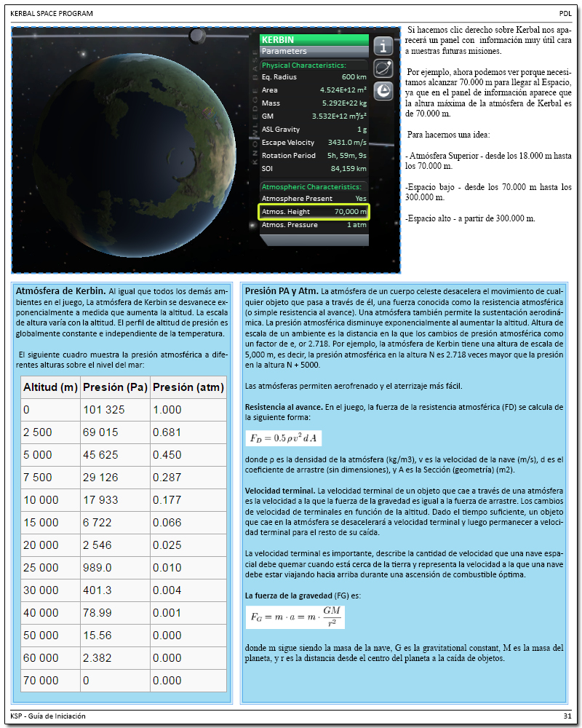Select the "Resistencia al avance." bold heading
This screenshot has width=582, height=728.
tap(284, 407)
